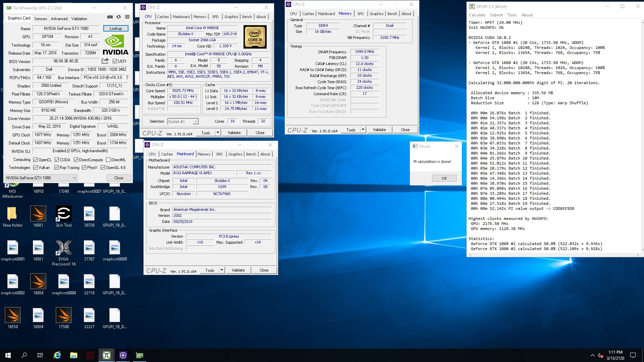Screen dimensions: 644x362
Task: Toggle the CUDA checkbox
Action: pyautogui.click(x=57, y=160)
